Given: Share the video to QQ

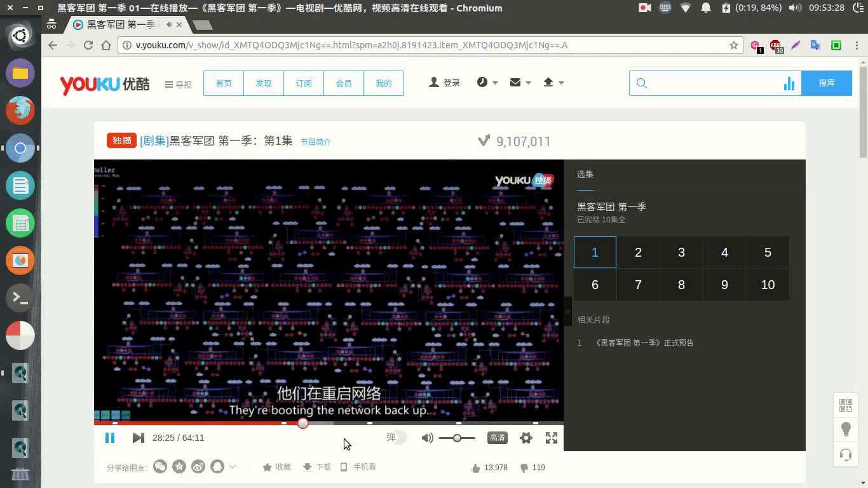Looking at the screenshot, I should tap(217, 467).
